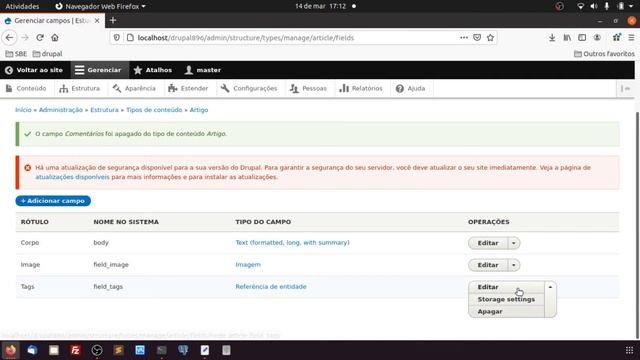Open the Ajuda admin tab
Viewport: 640px width, 360px height.
411,89
